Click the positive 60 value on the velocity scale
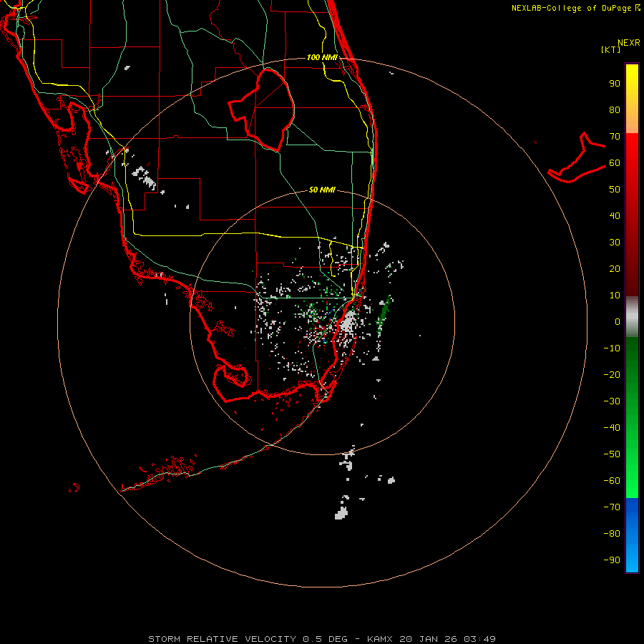 coord(615,162)
